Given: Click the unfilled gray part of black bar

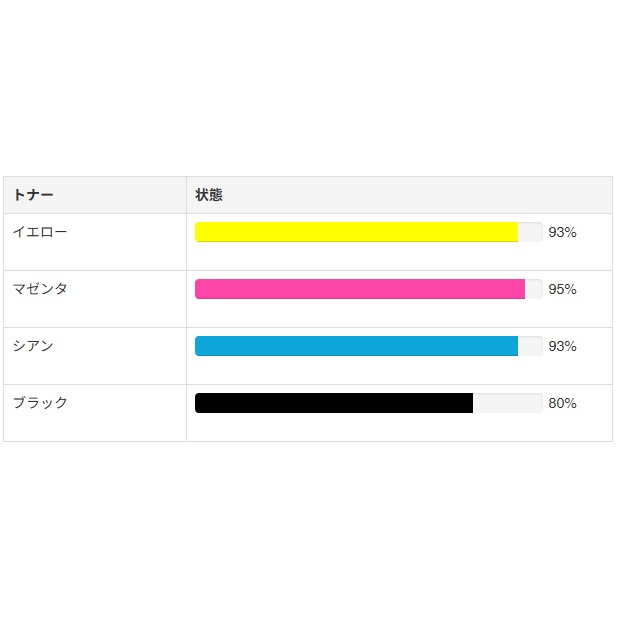Looking at the screenshot, I should click(x=507, y=403).
